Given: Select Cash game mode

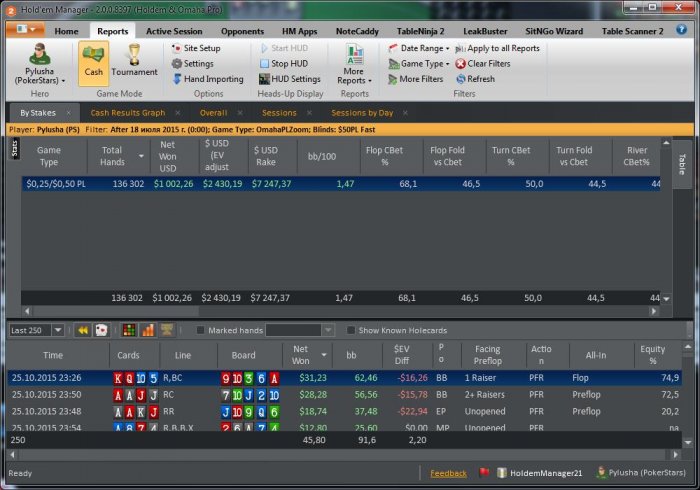Looking at the screenshot, I should point(93,63).
